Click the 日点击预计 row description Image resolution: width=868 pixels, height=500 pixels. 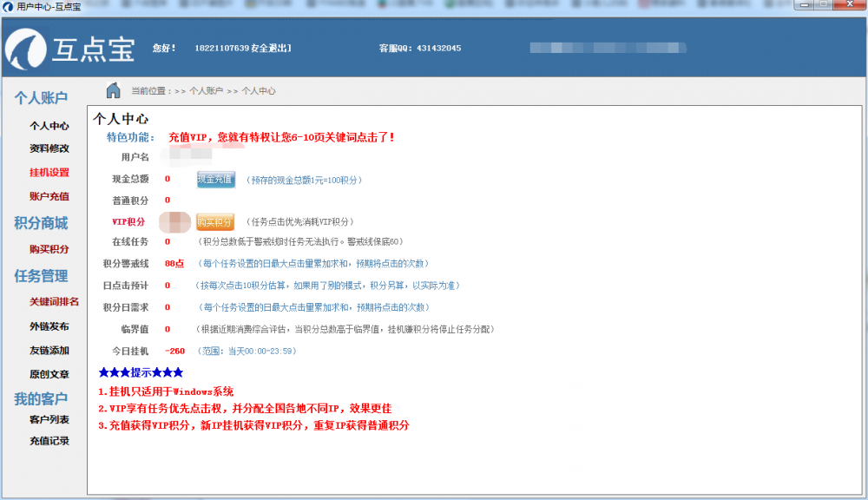[327, 286]
